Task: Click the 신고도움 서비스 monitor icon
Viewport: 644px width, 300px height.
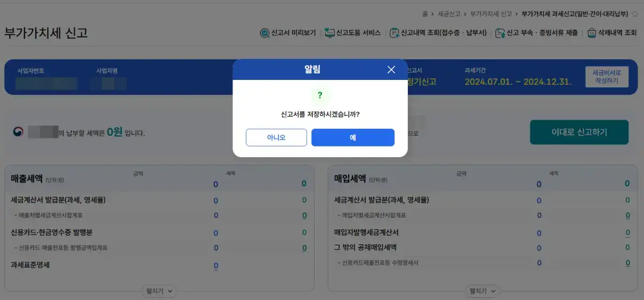Action: tap(330, 33)
